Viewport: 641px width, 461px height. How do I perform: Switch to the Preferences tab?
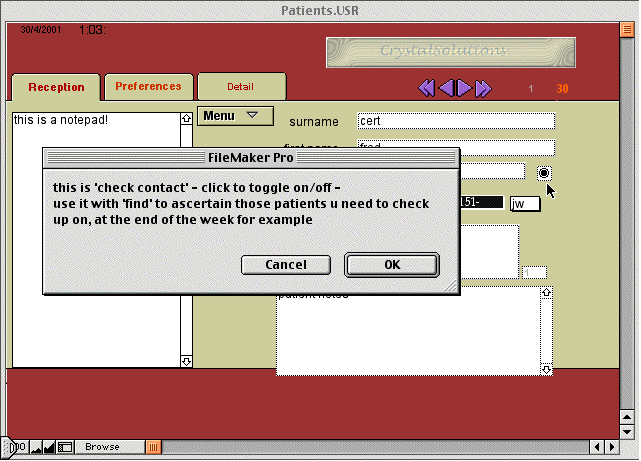(x=148, y=86)
